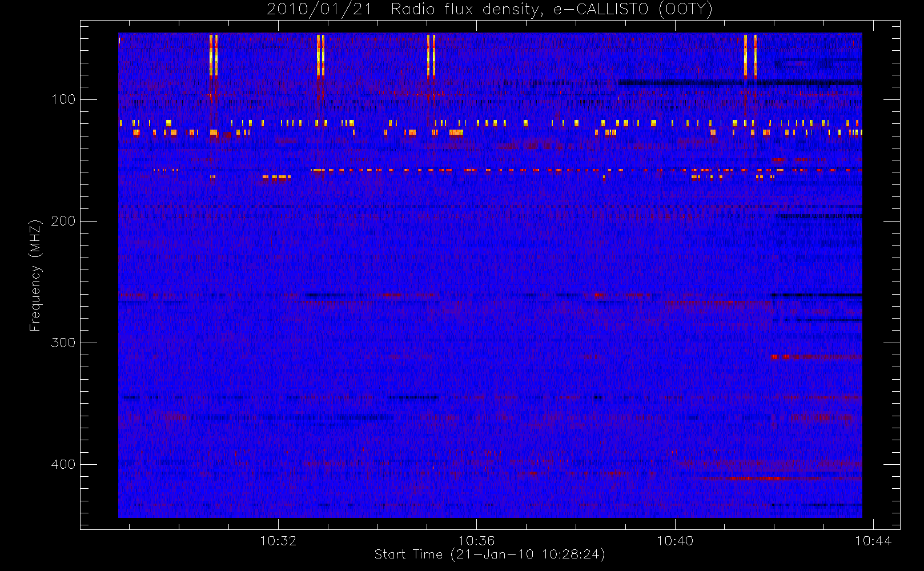924x571 pixels.
Task: Click the 'Start Time (21-Jan-10 10:28:24)' label
Action: pyautogui.click(x=489, y=554)
